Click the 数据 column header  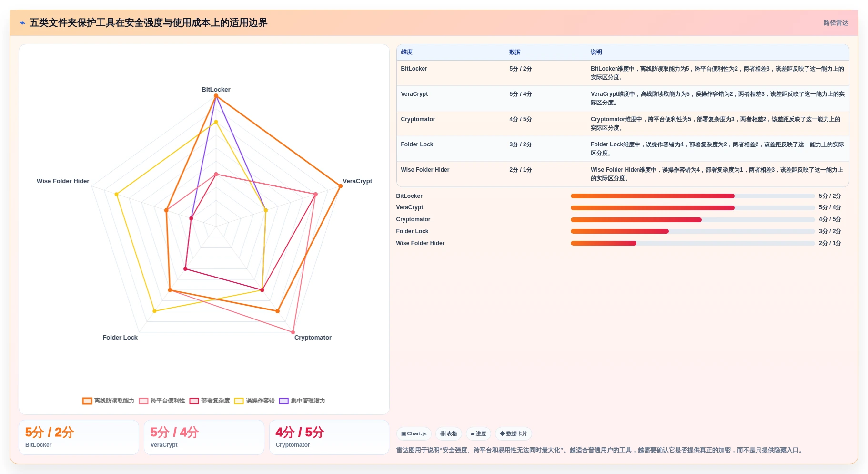pos(515,52)
